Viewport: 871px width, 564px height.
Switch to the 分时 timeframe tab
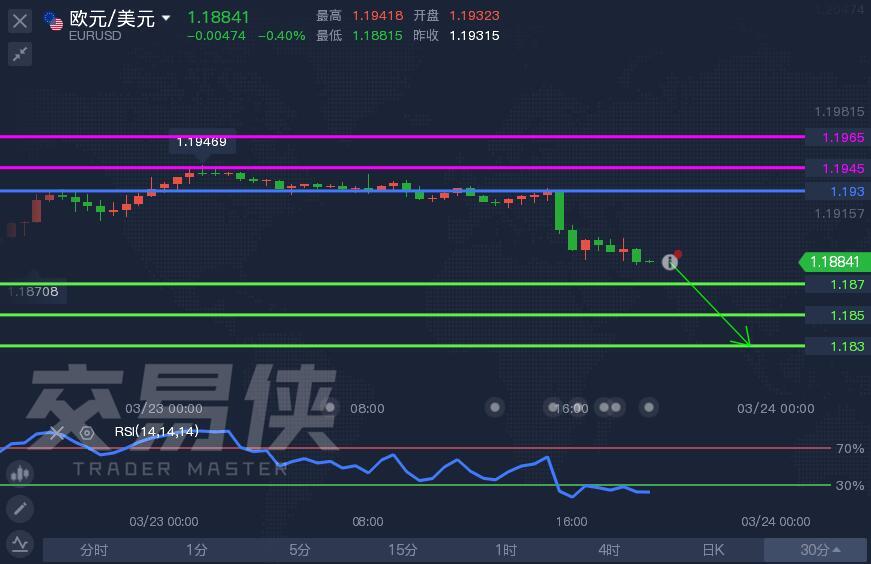[x=94, y=550]
